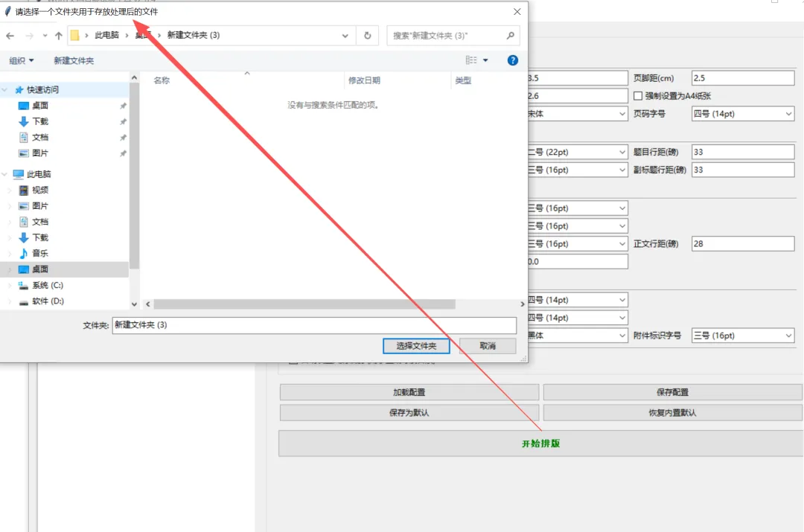Image resolution: width=804 pixels, height=532 pixels.
Task: Click the input field showing 0.0
Action: pyautogui.click(x=578, y=261)
